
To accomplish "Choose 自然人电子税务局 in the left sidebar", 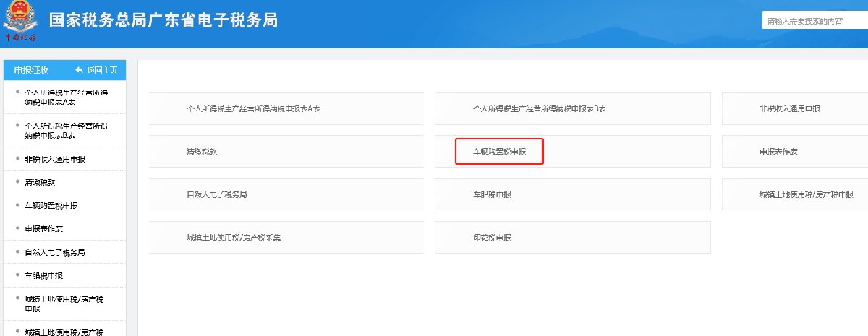I will coord(55,252).
